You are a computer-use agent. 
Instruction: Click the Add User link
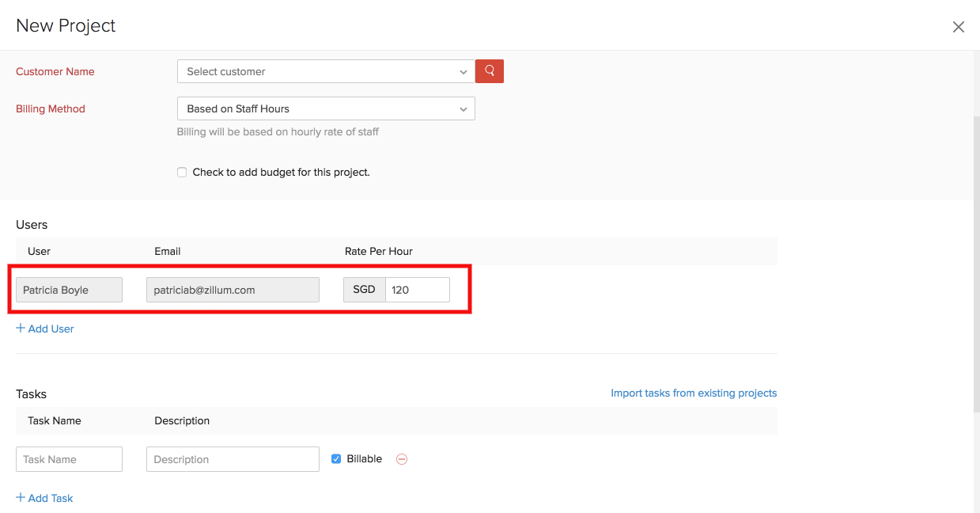(45, 329)
